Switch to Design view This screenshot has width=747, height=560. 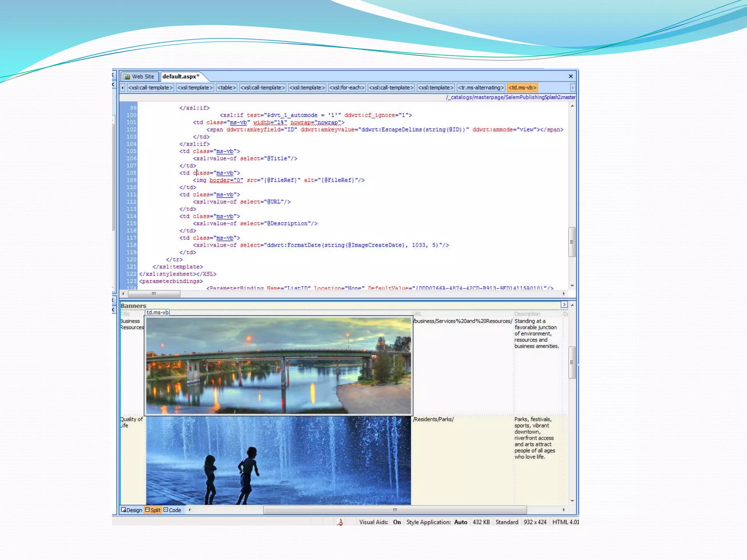131,510
